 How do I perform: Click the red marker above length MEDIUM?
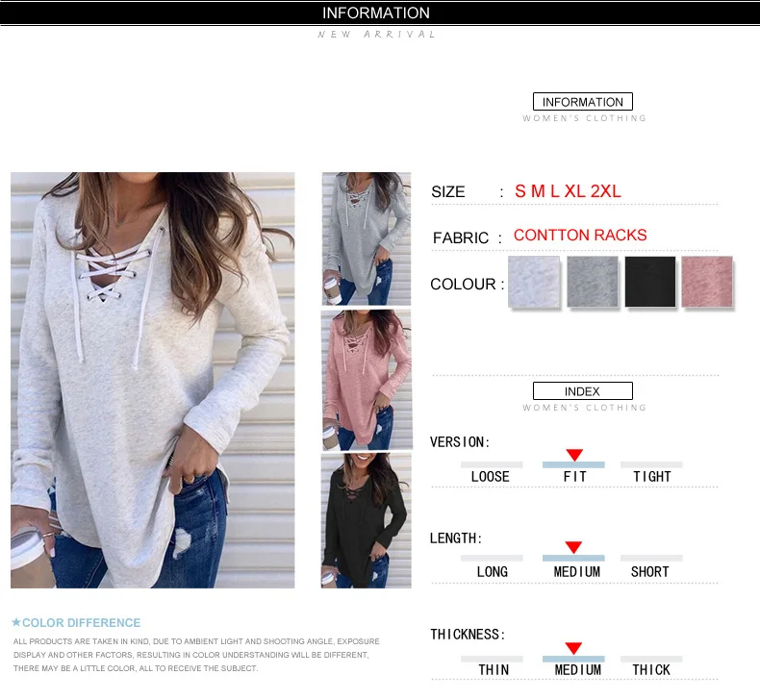(x=573, y=547)
